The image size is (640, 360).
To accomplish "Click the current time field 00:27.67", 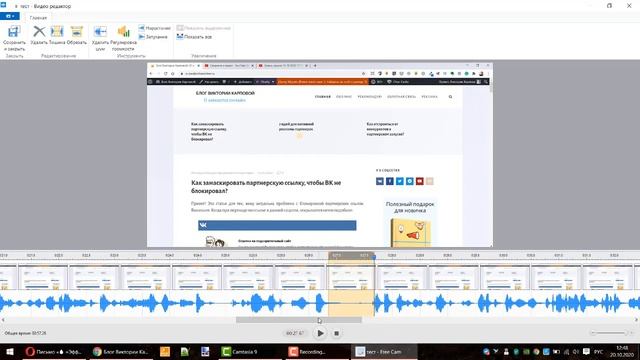I will click(295, 333).
